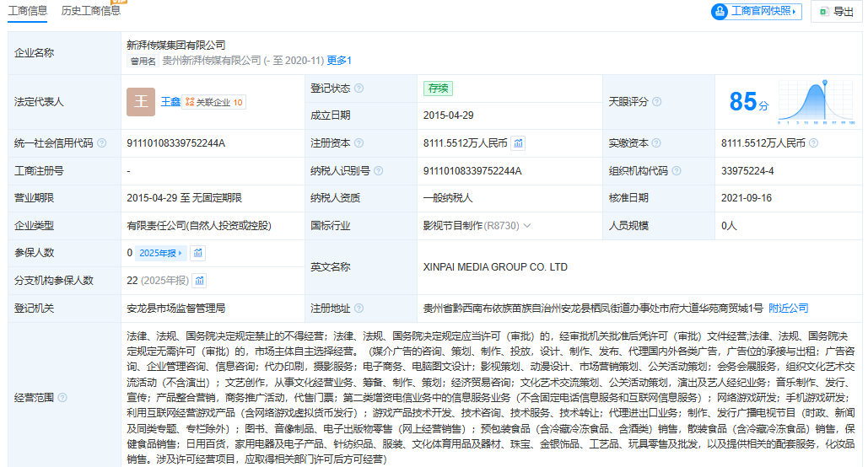The height and width of the screenshot is (467, 868).
Task: Open chart icon beside 参保人数 2025年报
Action: (197, 253)
